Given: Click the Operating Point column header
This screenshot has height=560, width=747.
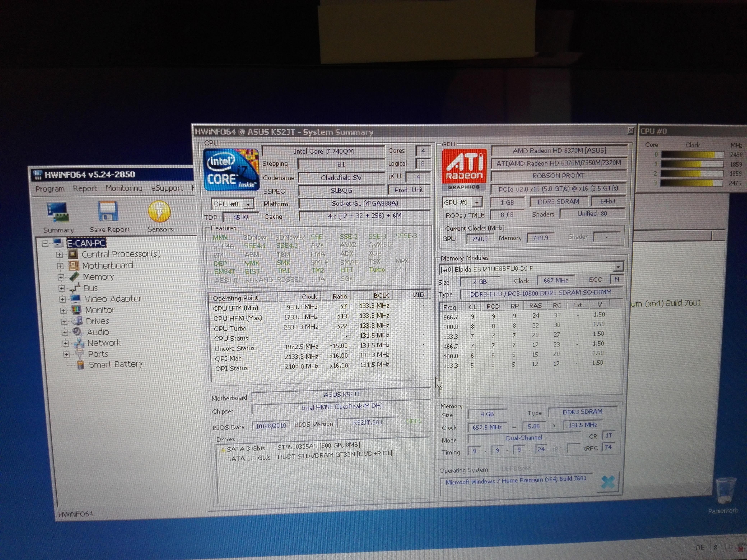Looking at the screenshot, I should coord(235,298).
